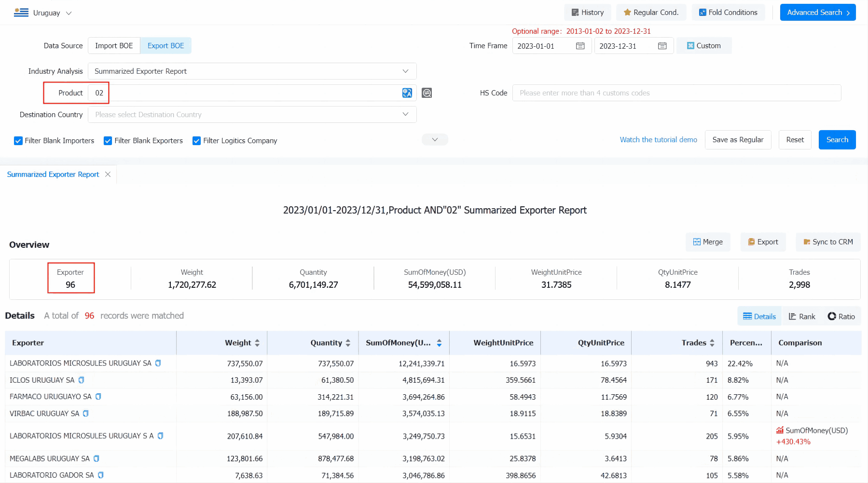This screenshot has width=868, height=483.
Task: Click the blue Search button
Action: [x=837, y=140]
